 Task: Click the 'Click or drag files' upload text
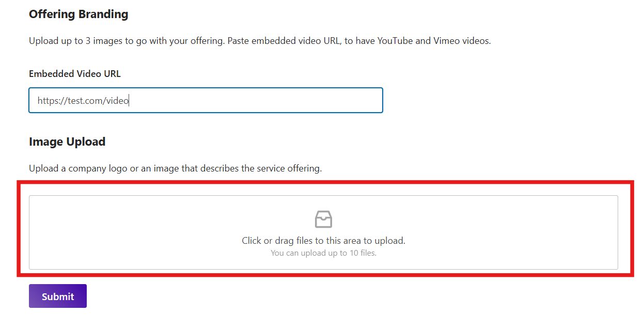323,241
